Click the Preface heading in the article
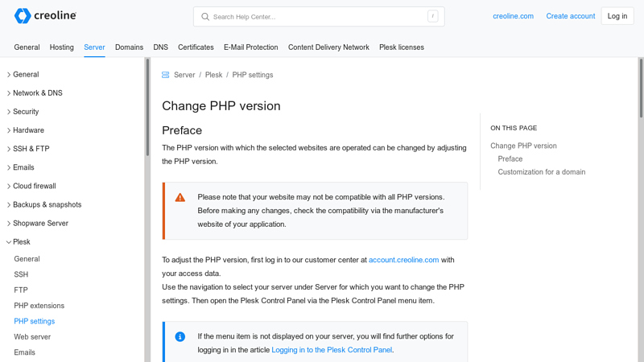Screen dimensions: 644x362 click(x=182, y=130)
